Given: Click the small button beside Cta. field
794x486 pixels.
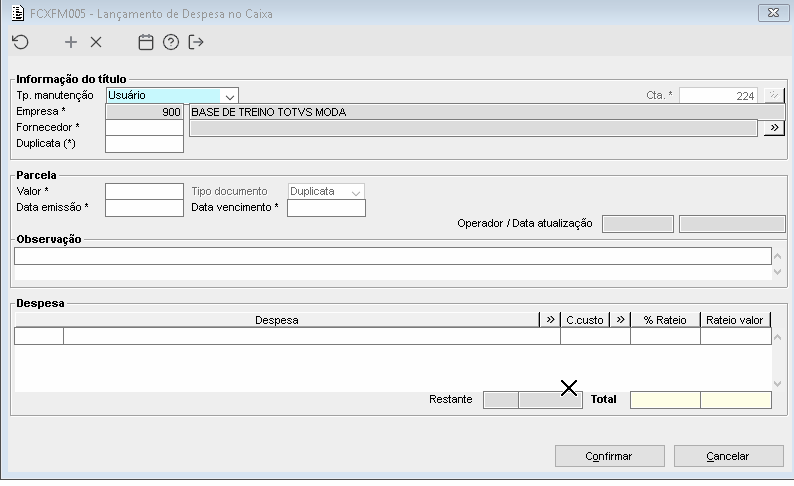Looking at the screenshot, I should pyautogui.click(x=774, y=95).
